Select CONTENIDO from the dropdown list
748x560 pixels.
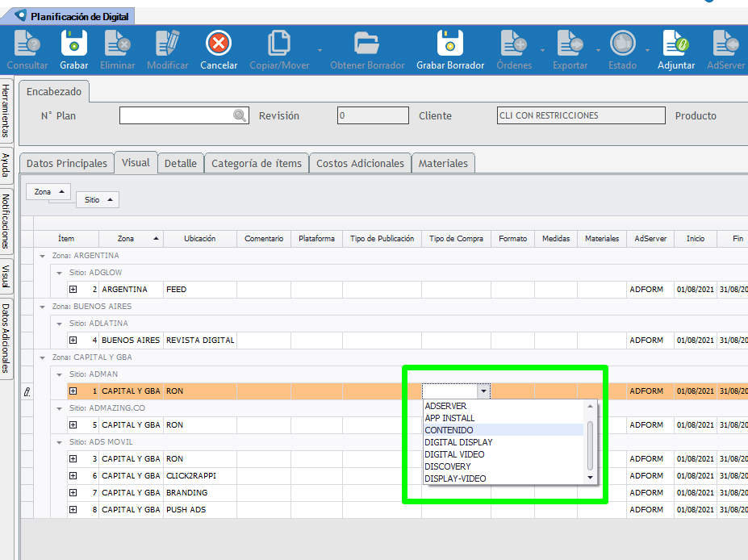pyautogui.click(x=449, y=430)
